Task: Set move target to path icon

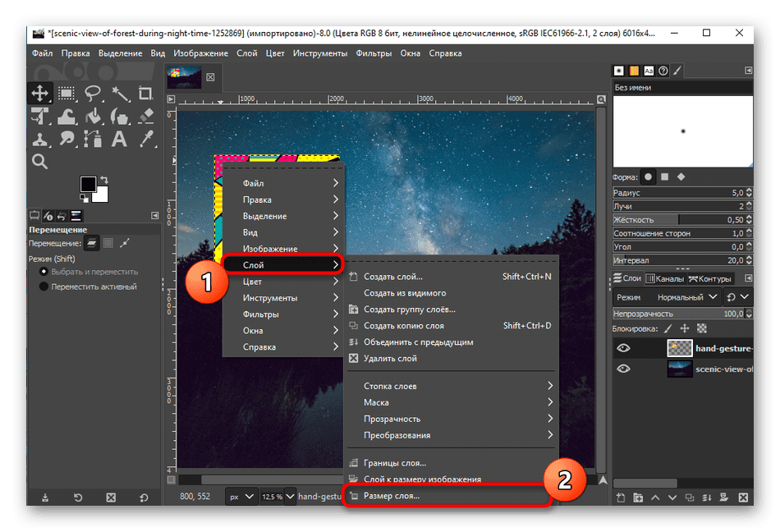Action: (x=125, y=243)
